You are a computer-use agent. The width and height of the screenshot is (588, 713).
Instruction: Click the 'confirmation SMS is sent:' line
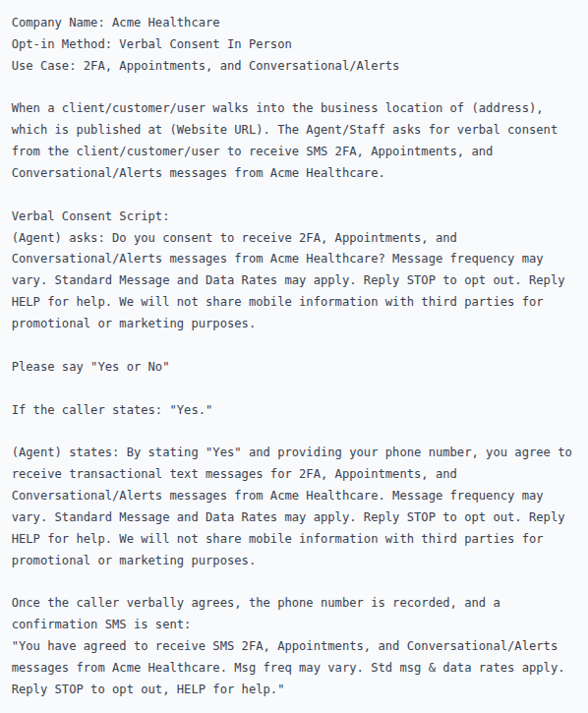pos(101,624)
